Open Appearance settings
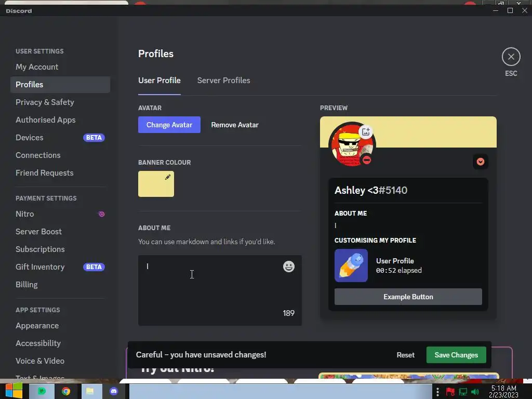This screenshot has width=532, height=399. pos(60,326)
